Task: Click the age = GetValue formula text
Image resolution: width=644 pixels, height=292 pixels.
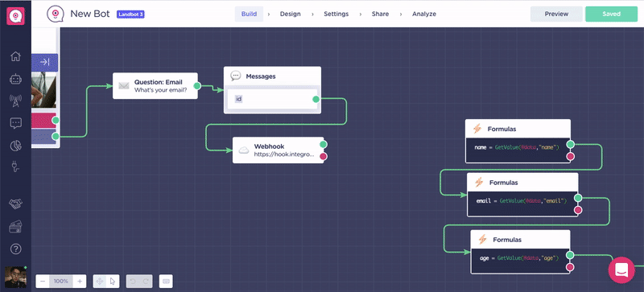Action: (x=519, y=258)
